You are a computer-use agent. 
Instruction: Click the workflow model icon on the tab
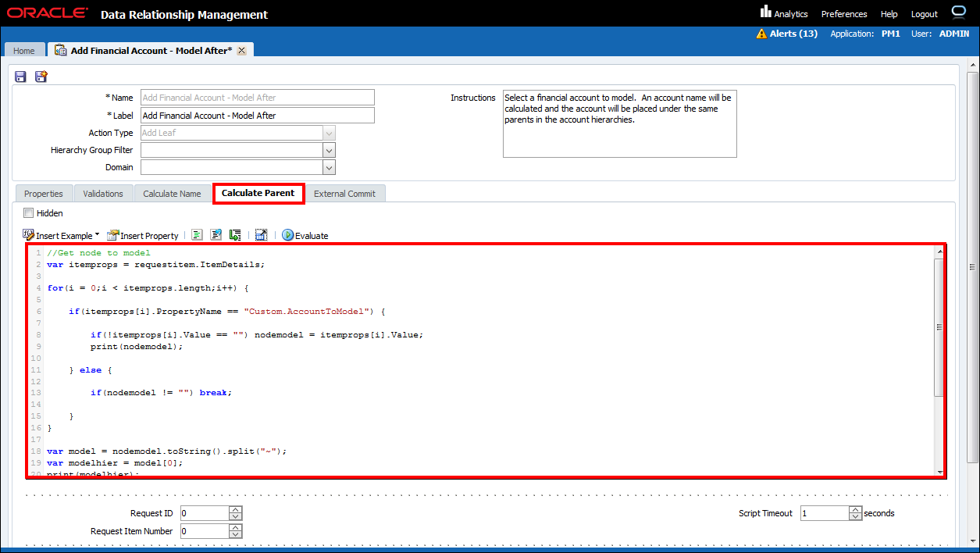[60, 50]
